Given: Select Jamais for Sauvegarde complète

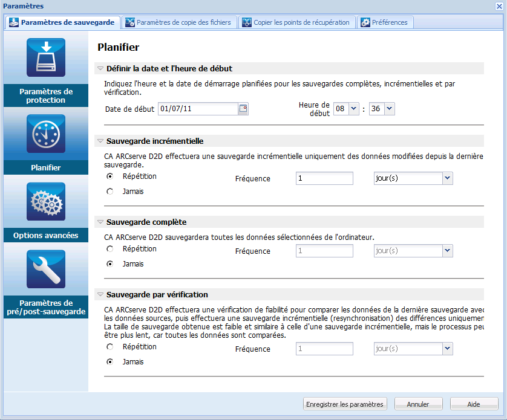Looking at the screenshot, I should point(110,264).
